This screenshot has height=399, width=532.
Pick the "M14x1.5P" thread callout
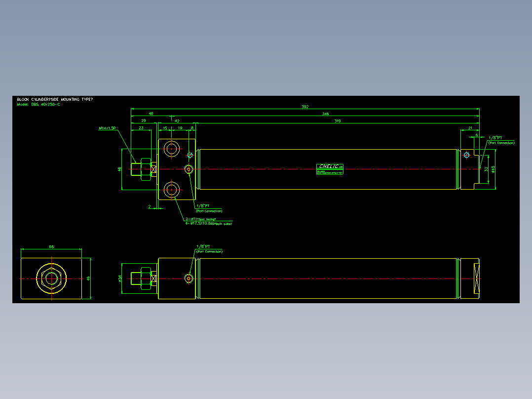point(107,128)
